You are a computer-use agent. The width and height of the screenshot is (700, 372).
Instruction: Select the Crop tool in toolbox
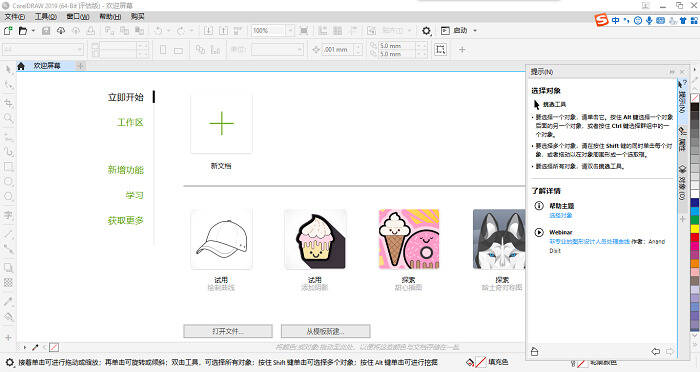[x=8, y=103]
